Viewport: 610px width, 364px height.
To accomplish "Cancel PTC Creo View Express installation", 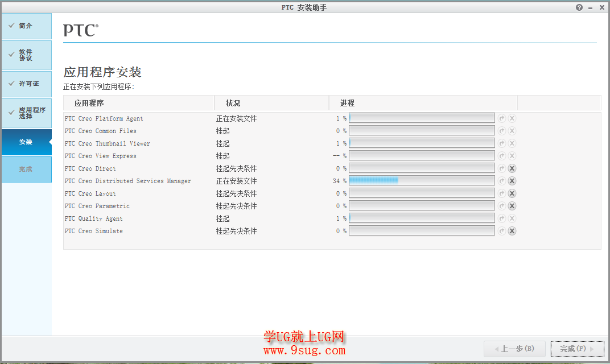I will (512, 156).
